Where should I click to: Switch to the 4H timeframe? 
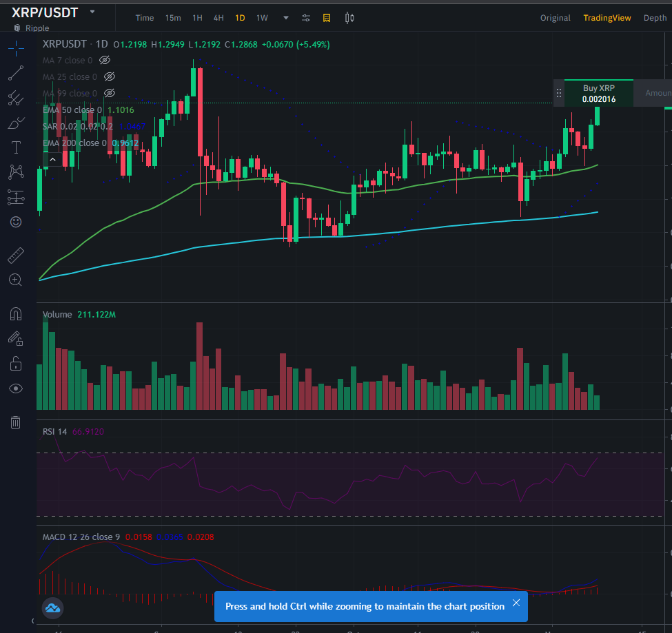click(218, 18)
